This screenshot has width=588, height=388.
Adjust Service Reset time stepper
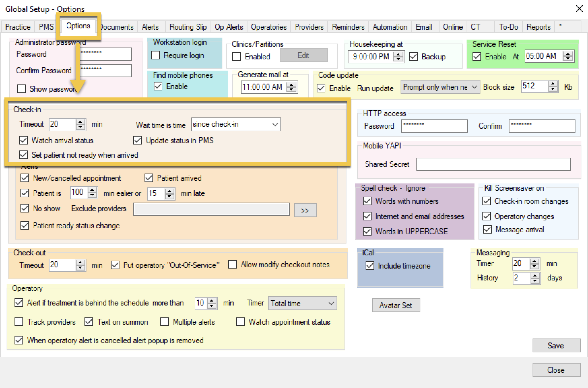pyautogui.click(x=568, y=56)
